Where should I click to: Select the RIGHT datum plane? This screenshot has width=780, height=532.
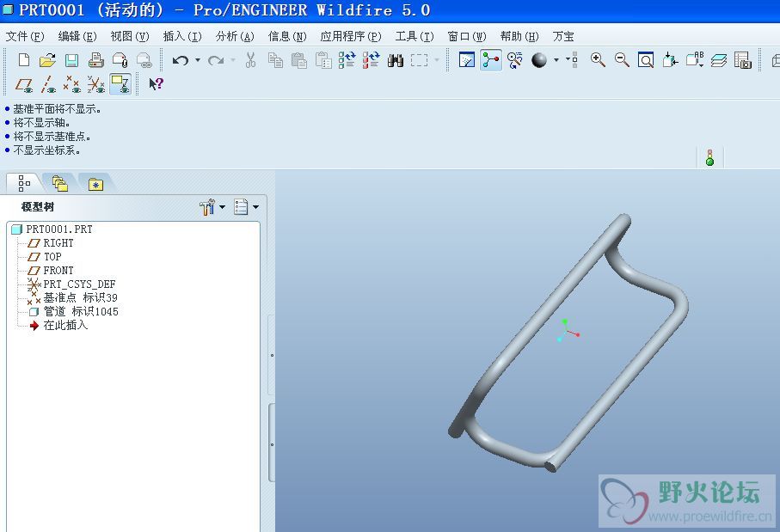50,243
